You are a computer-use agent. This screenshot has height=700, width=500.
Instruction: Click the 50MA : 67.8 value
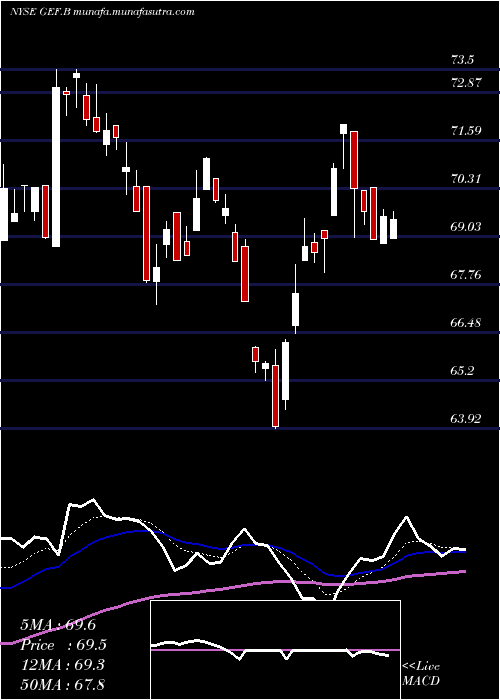pyautogui.click(x=62, y=685)
